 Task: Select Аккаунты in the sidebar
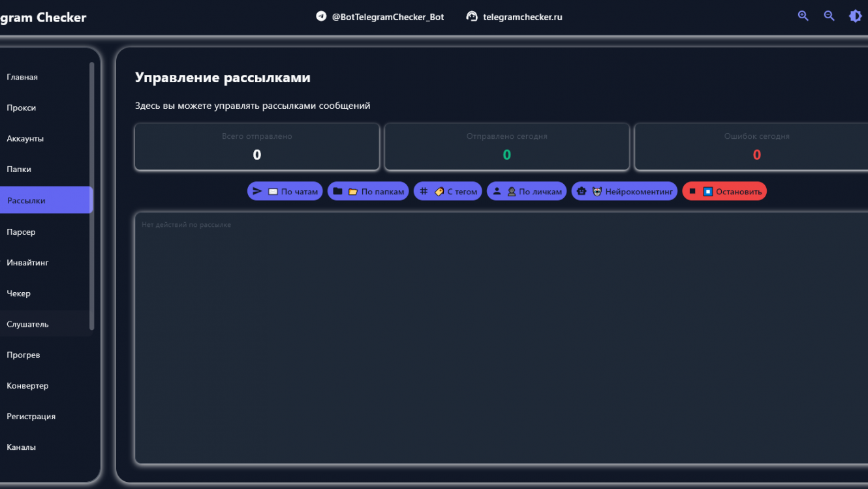click(25, 138)
